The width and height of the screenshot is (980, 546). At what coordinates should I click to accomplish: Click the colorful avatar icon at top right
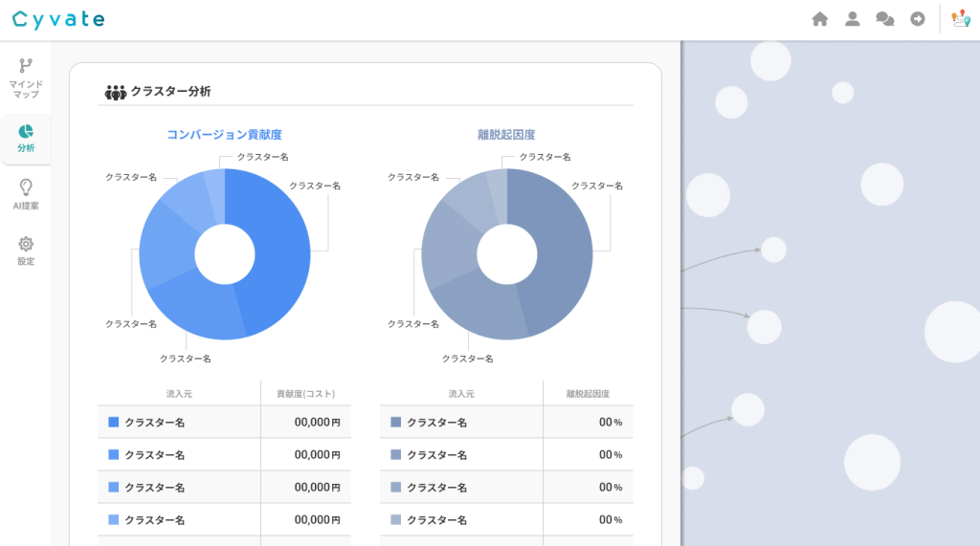click(x=961, y=19)
